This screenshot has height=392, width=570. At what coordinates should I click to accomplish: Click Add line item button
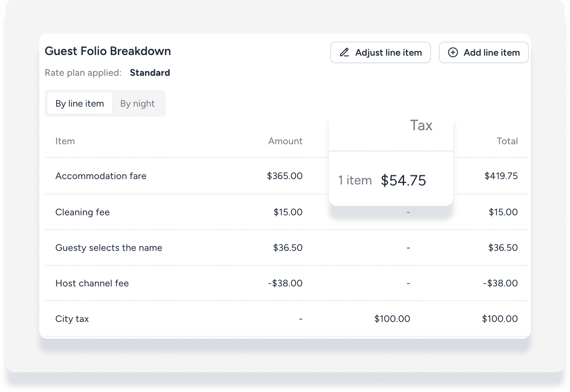coord(483,52)
